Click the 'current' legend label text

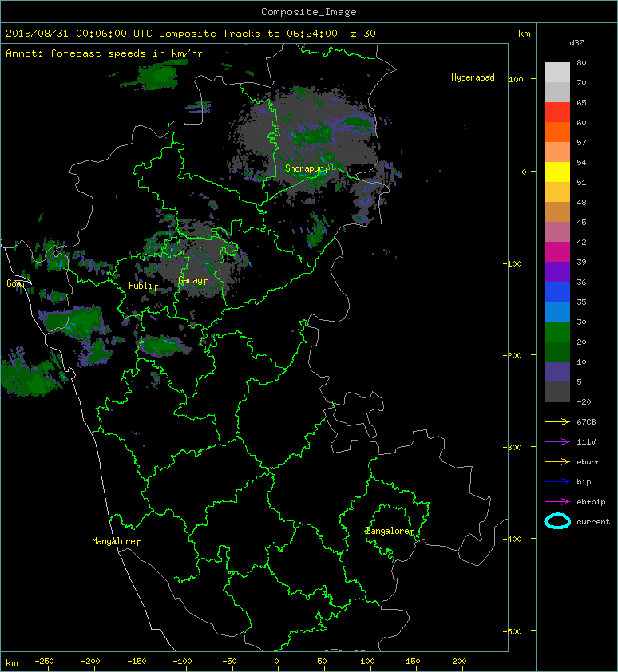point(593,522)
